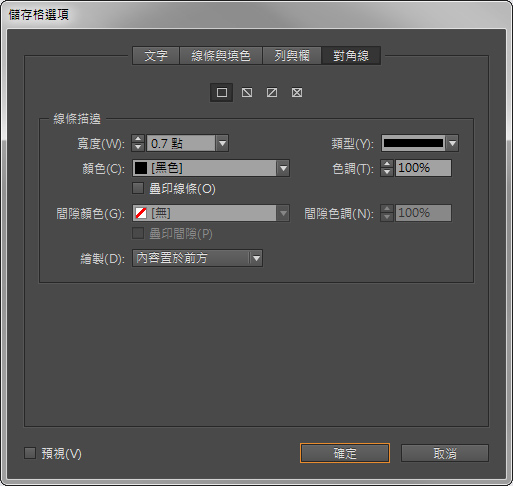Click the black [黑色] color swatch
The image size is (513, 486).
pyautogui.click(x=141, y=168)
